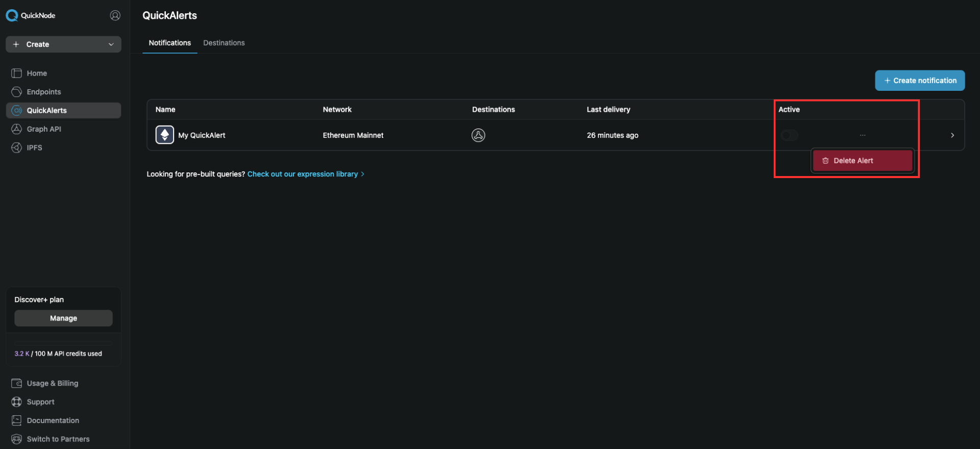The width and height of the screenshot is (980, 449).
Task: Click the chevron after expression library link
Action: [x=363, y=174]
